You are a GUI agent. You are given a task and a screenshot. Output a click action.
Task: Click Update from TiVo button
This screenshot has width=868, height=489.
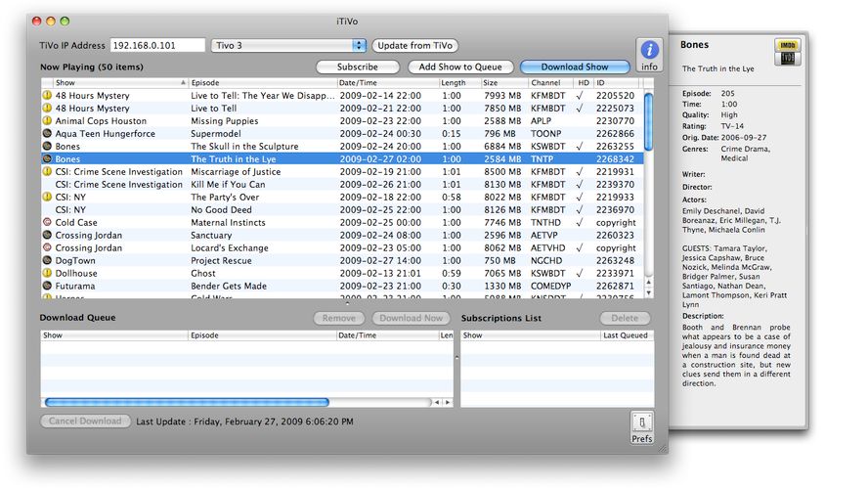[x=415, y=45]
